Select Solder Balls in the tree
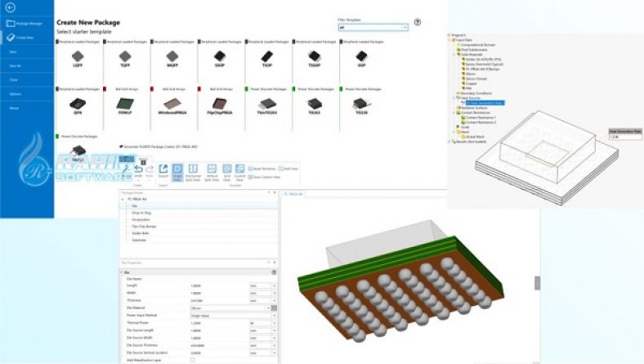 coord(139,233)
